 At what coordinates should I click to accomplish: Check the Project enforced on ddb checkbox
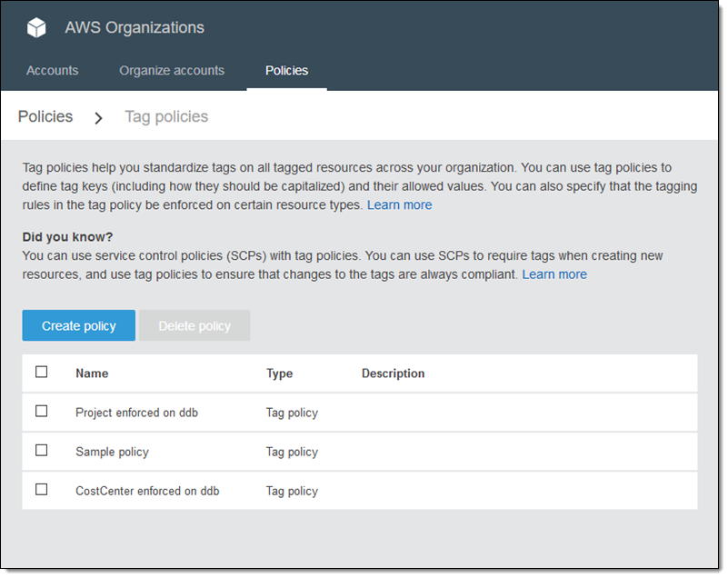coord(42,411)
